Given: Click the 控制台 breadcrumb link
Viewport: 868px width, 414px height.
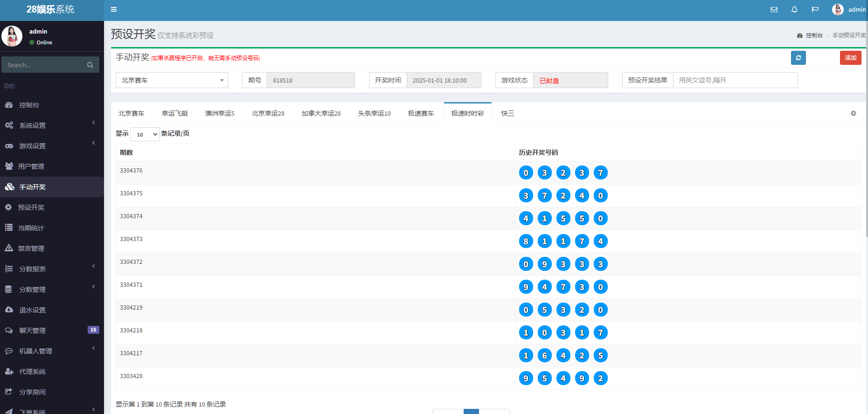Looking at the screenshot, I should 814,35.
